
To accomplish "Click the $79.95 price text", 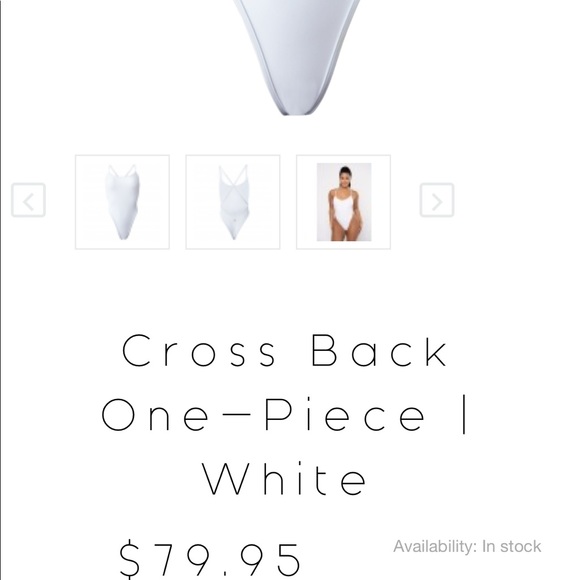I will (210, 559).
